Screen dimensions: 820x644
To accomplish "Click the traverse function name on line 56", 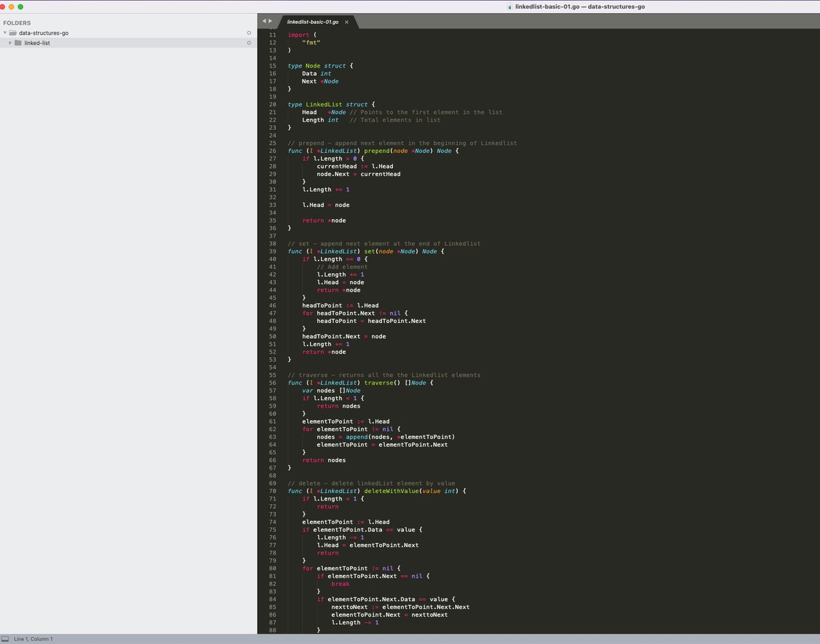I will coord(377,382).
